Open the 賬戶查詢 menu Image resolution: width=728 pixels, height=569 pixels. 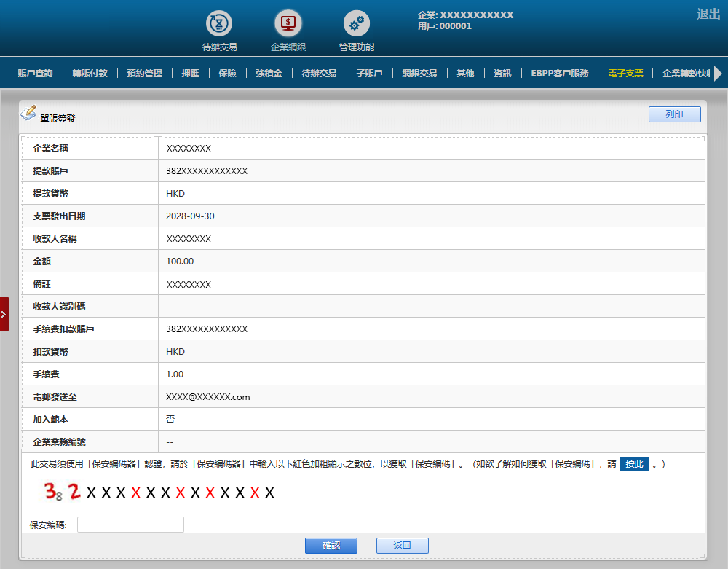point(35,74)
